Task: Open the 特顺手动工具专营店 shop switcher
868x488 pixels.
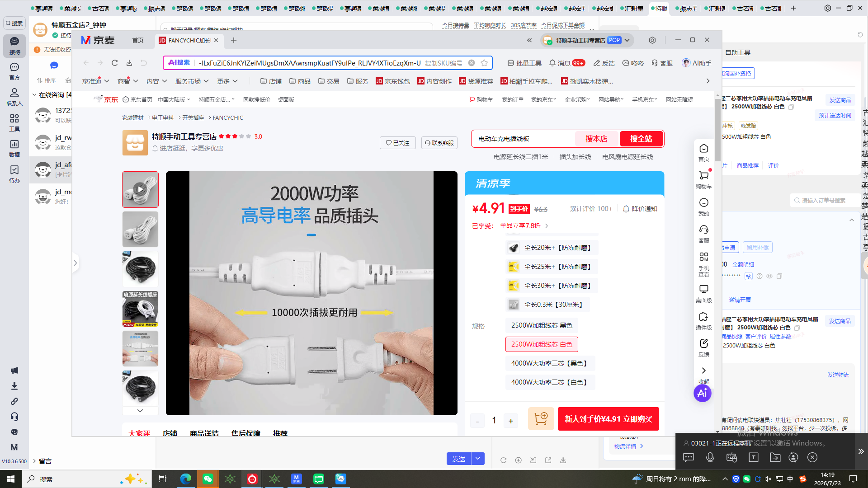Action: 587,40
